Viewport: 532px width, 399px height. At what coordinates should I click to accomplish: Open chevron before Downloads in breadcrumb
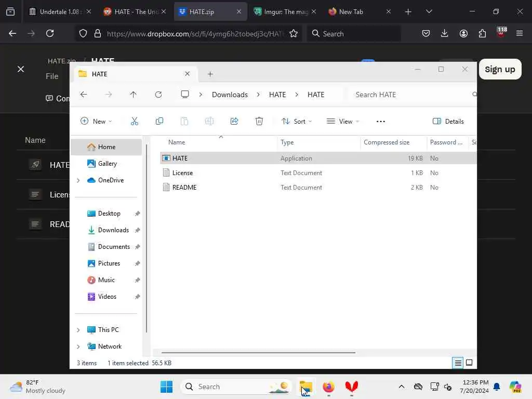pos(201,95)
